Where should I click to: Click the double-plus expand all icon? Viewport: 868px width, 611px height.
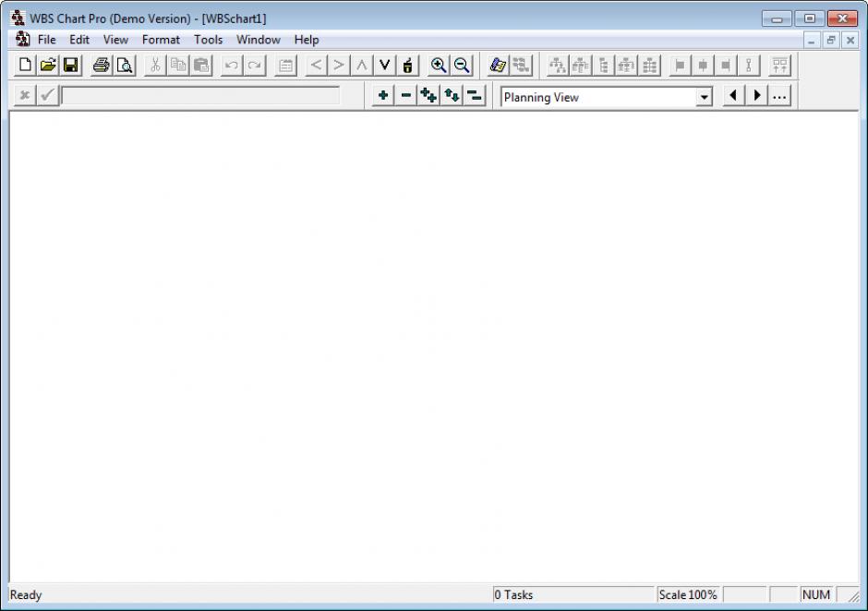click(x=428, y=96)
